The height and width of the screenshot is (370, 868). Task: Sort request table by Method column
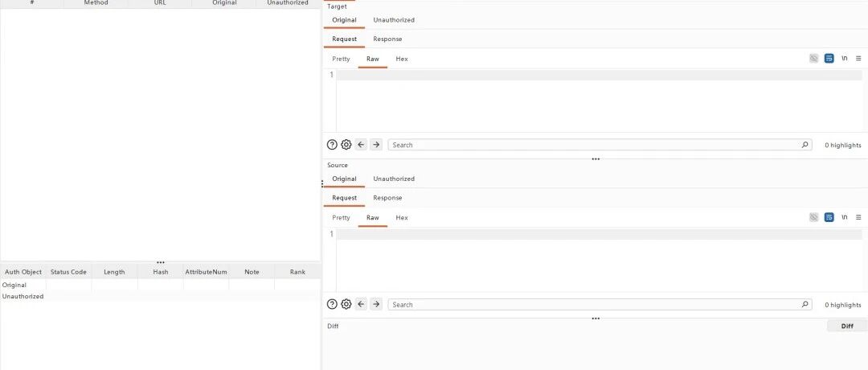pyautogui.click(x=96, y=3)
